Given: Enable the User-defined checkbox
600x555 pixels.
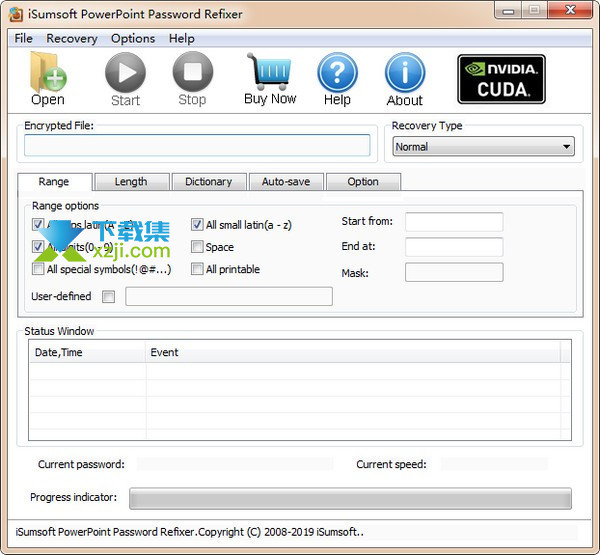Looking at the screenshot, I should 108,296.
